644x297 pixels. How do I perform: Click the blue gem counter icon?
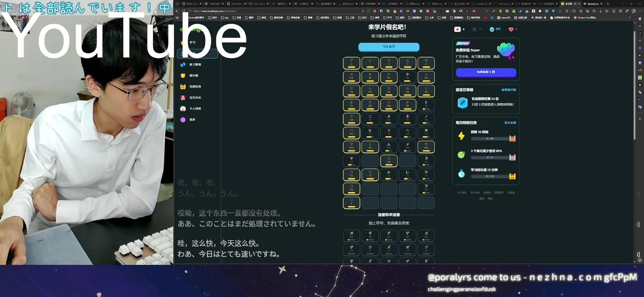492,29
